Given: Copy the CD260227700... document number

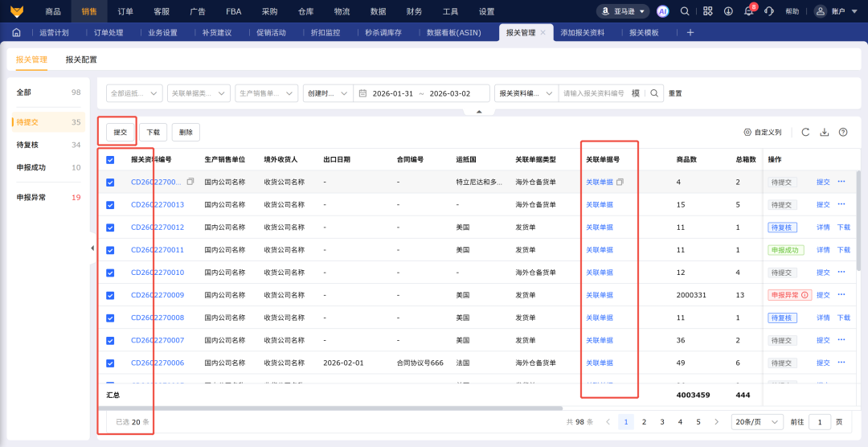Looking at the screenshot, I should point(190,182).
